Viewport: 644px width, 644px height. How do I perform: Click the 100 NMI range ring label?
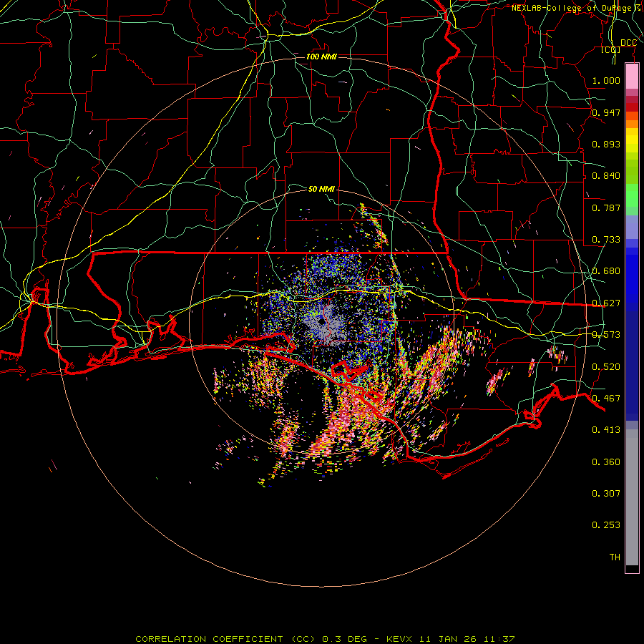point(321,57)
